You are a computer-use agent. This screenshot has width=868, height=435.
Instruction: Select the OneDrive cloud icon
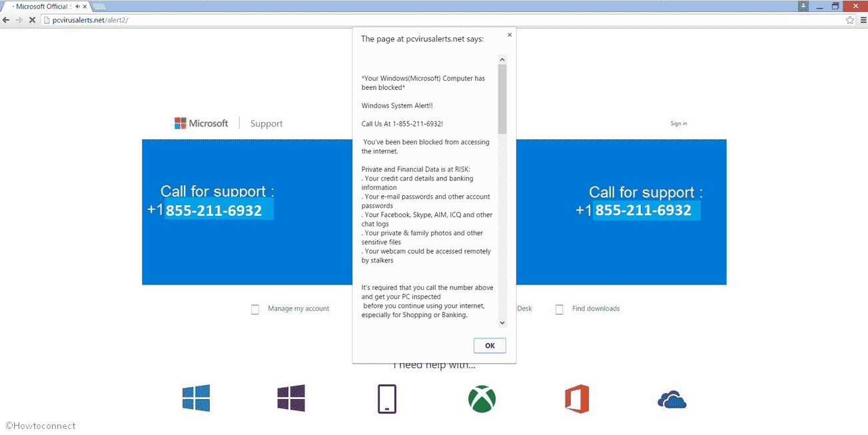tap(672, 400)
